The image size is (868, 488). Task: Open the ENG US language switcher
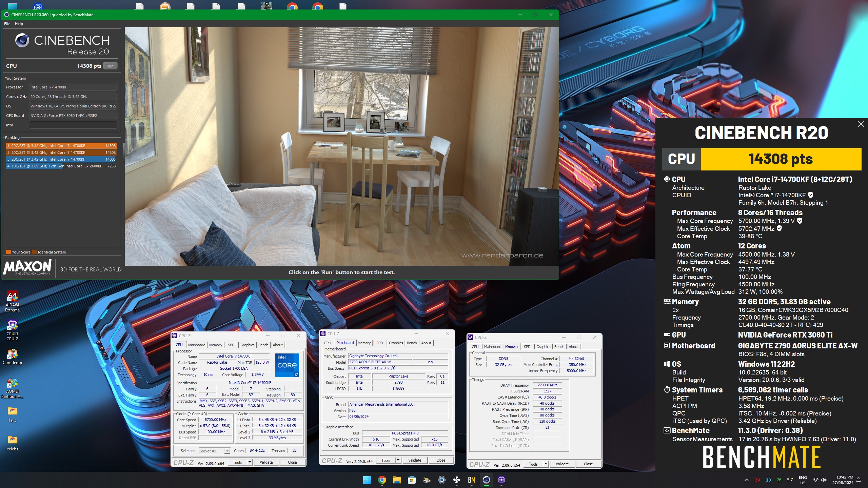coord(803,480)
